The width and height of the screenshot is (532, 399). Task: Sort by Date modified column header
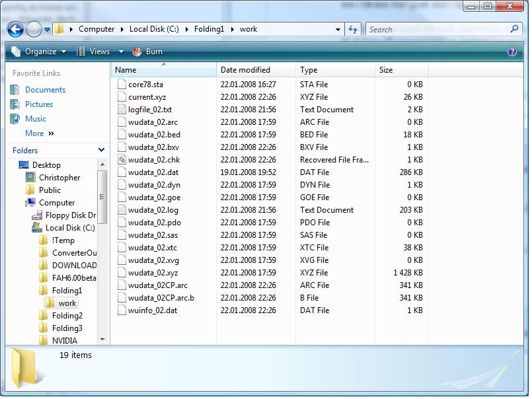click(256, 70)
